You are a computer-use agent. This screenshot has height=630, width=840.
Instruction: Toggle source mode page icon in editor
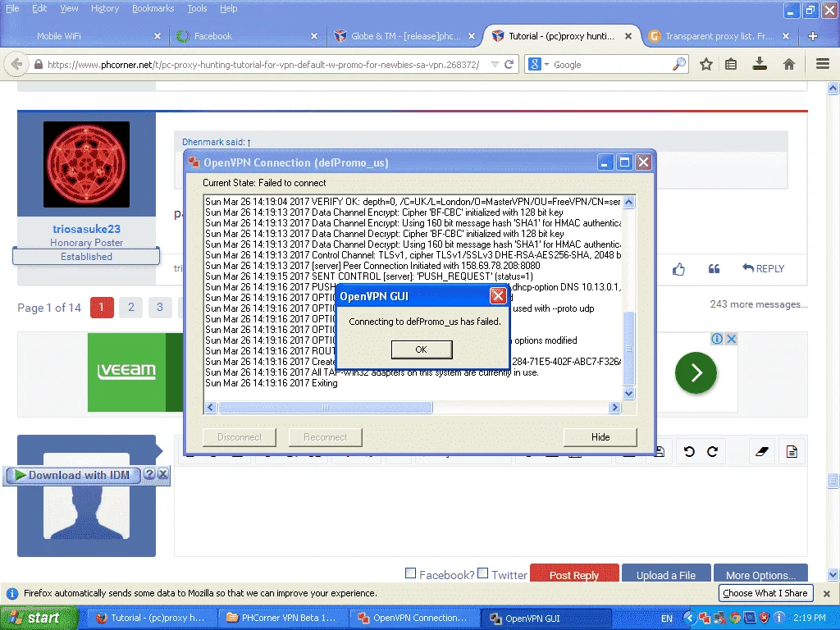[x=792, y=452]
